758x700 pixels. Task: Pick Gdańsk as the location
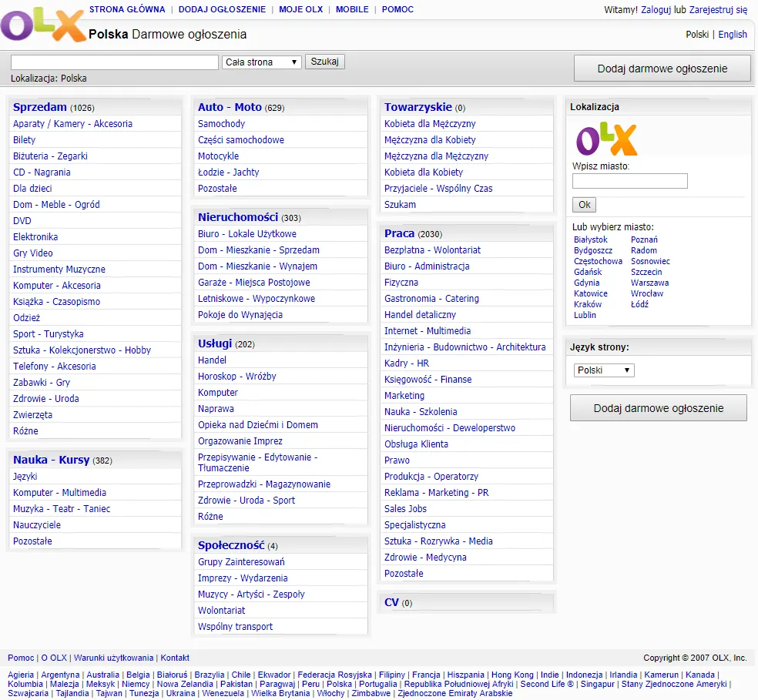tap(588, 272)
